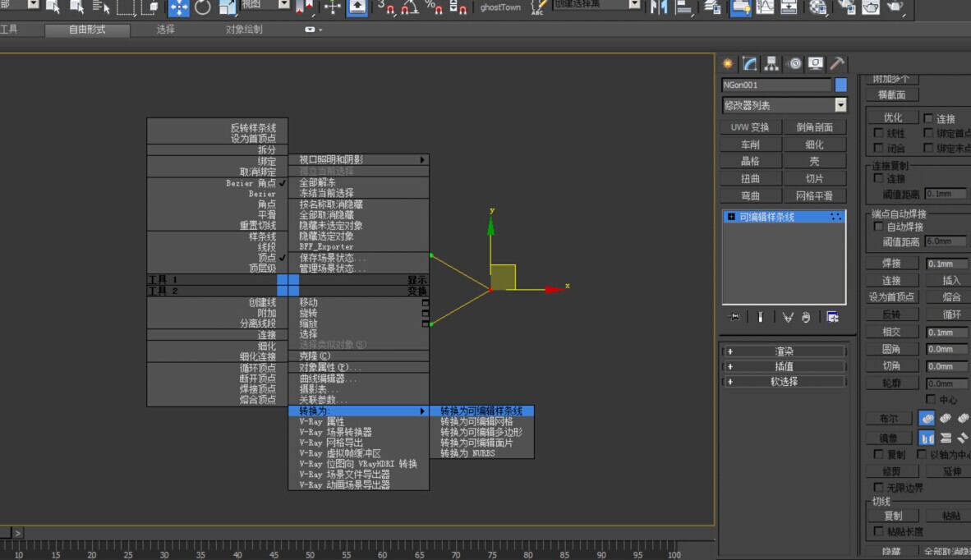Enable the 复制 checkbox under 镜像
Viewport: 971px width, 560px height.
pos(878,454)
